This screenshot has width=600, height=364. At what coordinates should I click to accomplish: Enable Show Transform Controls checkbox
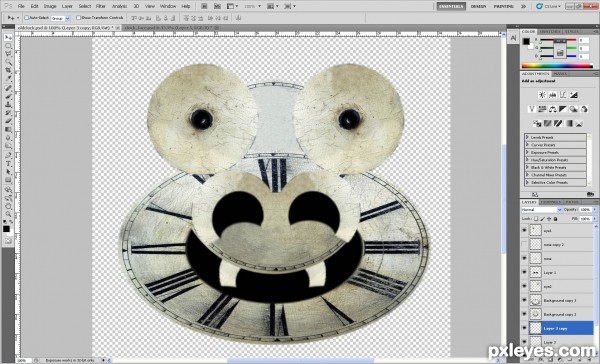pyautogui.click(x=78, y=18)
